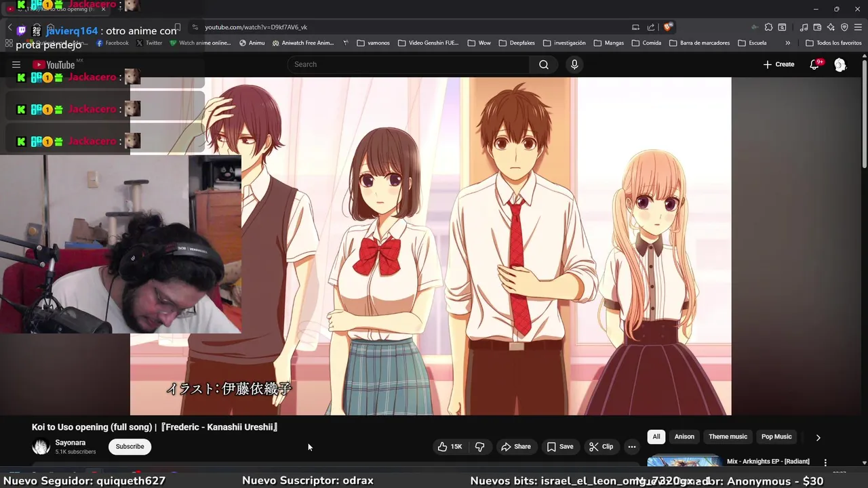The height and width of the screenshot is (488, 868).
Task: Click the YouTube search input field
Action: tap(408, 64)
